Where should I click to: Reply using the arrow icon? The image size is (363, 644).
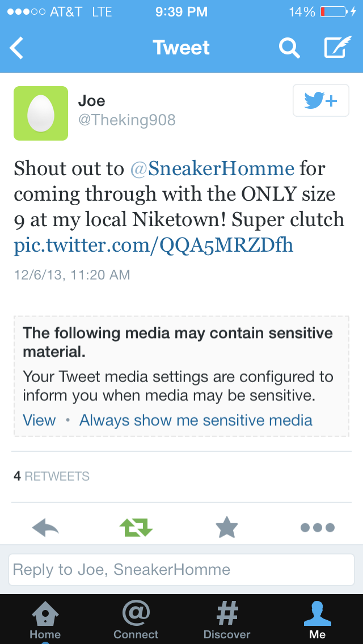45,527
